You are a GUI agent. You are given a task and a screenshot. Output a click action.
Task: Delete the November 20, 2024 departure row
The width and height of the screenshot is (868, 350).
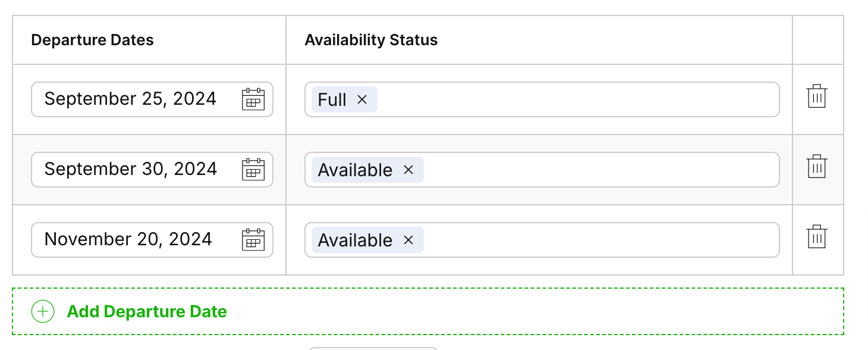[817, 237]
